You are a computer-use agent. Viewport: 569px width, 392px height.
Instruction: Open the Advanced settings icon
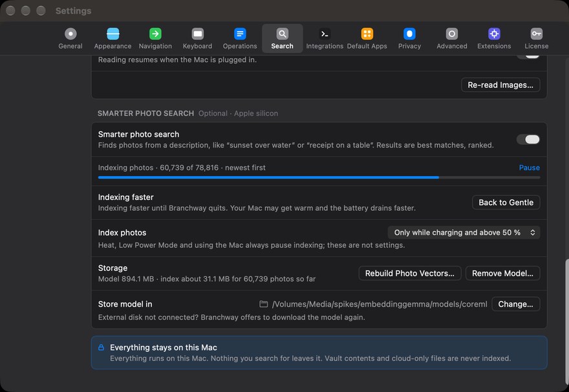(x=452, y=34)
